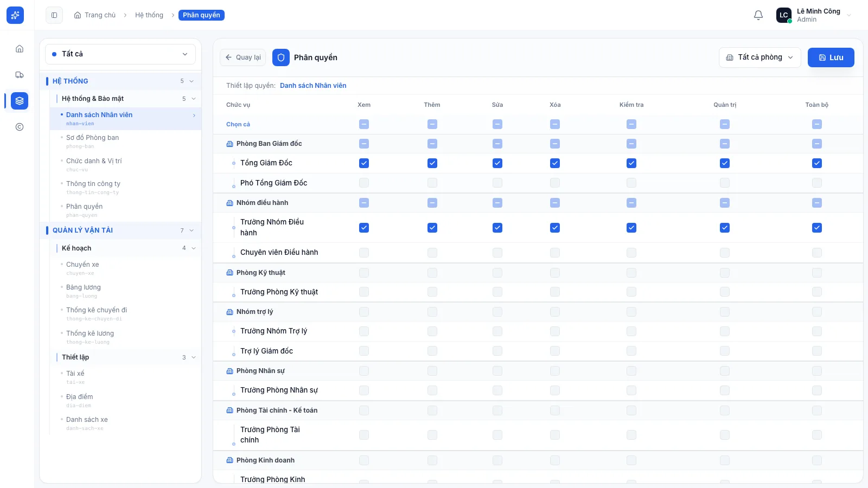Toggle Chọn cả checkbox in Xóa column
The height and width of the screenshot is (488, 868).
(555, 124)
